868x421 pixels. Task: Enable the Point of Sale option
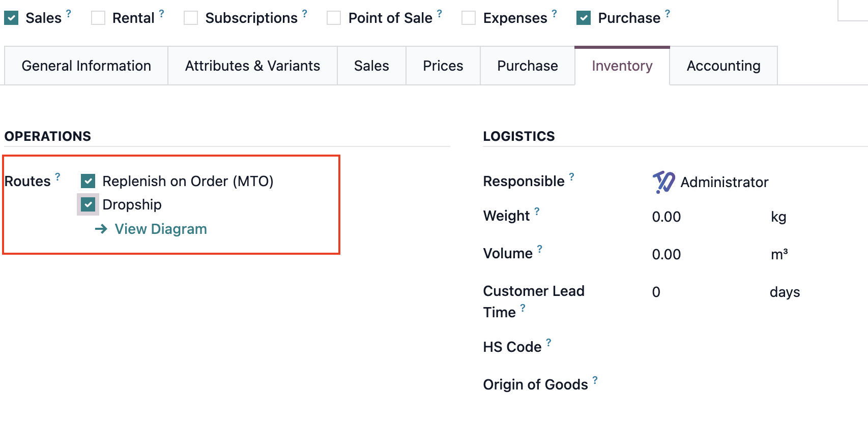point(334,18)
